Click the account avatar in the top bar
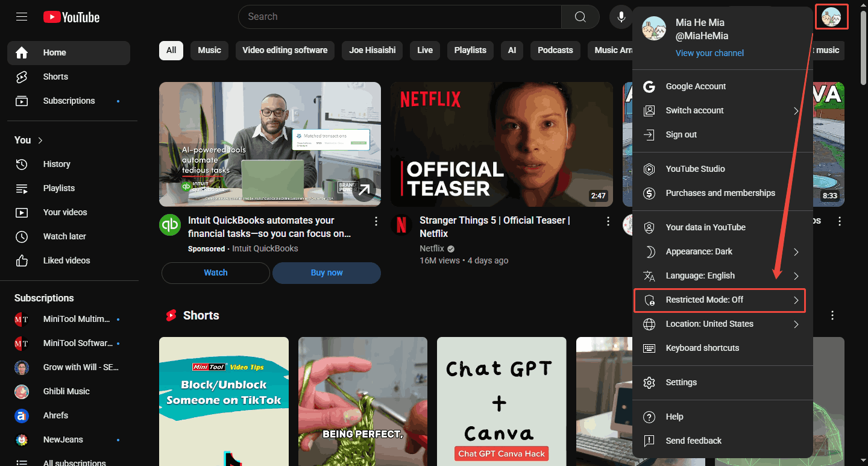Viewport: 868px width, 466px height. click(x=831, y=17)
